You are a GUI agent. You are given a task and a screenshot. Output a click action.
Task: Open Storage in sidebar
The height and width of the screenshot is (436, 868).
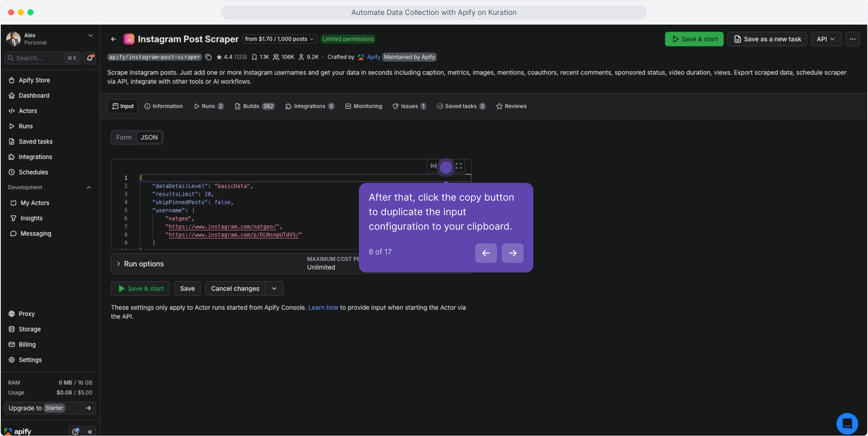(50, 329)
